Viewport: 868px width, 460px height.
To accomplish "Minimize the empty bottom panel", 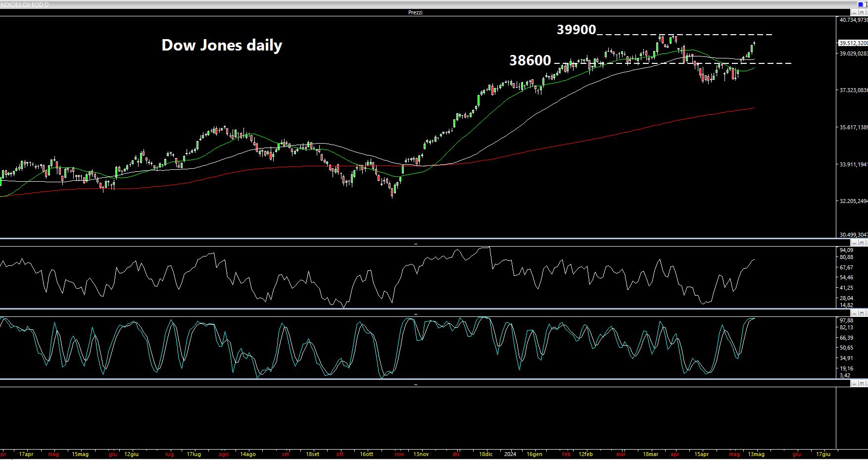I will point(854,384).
